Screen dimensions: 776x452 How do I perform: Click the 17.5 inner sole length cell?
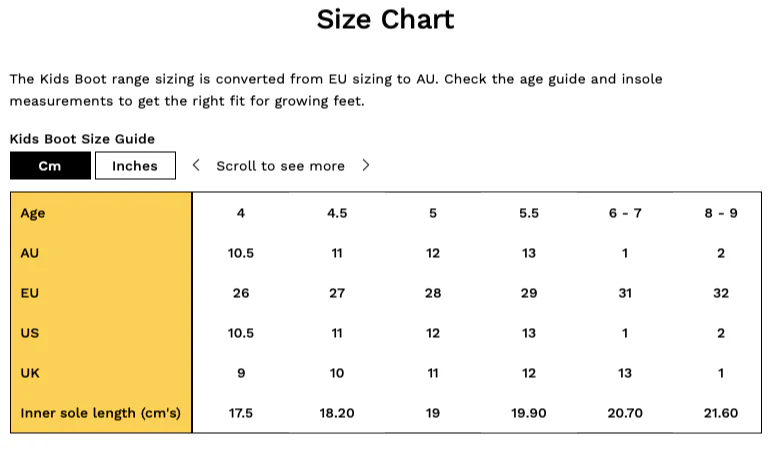pyautogui.click(x=241, y=413)
